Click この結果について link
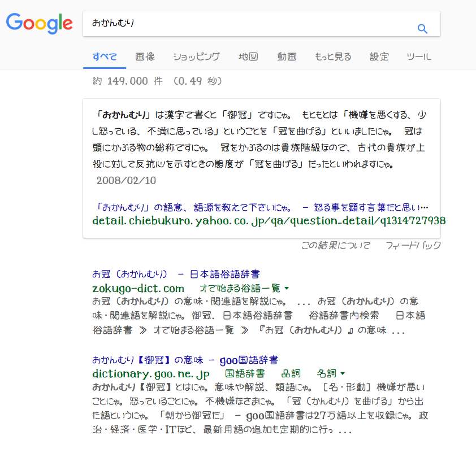The width and height of the screenshot is (476, 453). point(335,245)
